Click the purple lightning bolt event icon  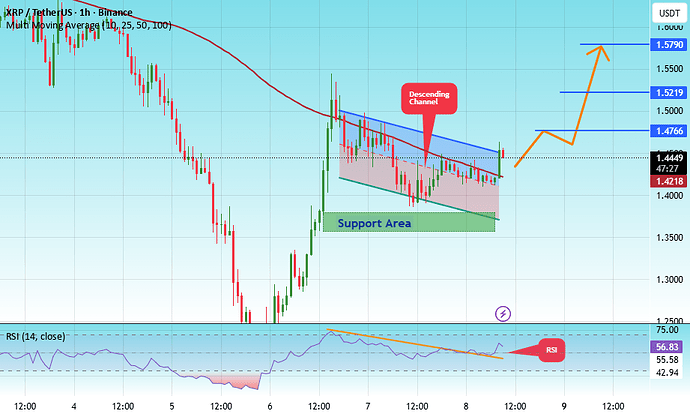point(504,313)
